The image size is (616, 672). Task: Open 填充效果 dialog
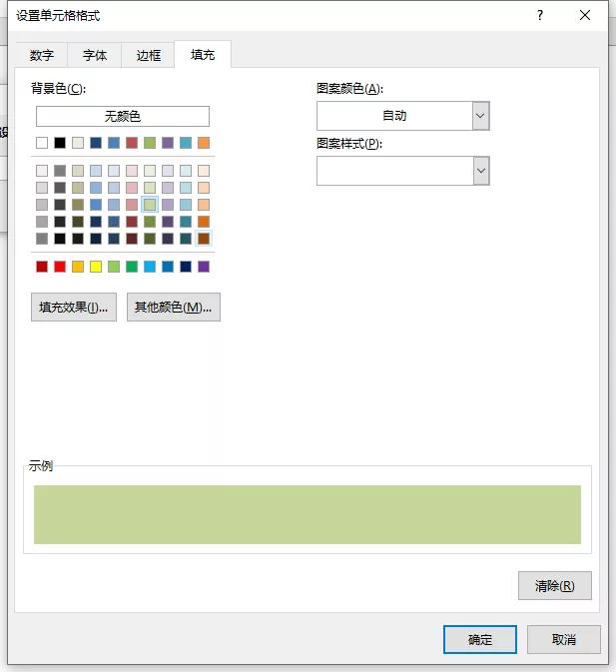(74, 307)
